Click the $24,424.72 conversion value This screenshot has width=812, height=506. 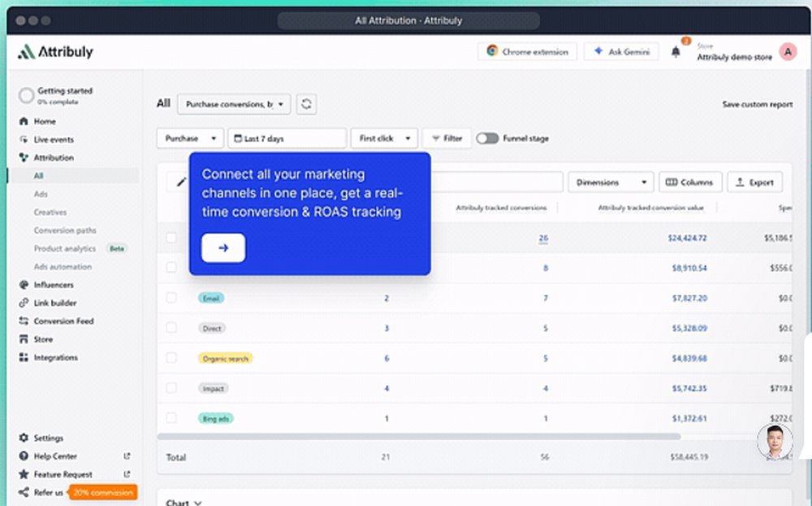coord(687,238)
